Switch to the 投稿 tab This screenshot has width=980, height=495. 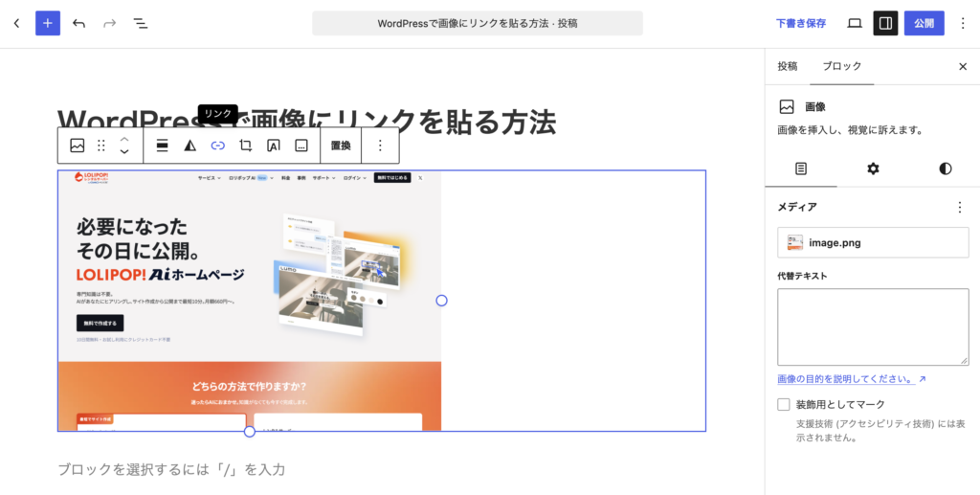point(788,66)
